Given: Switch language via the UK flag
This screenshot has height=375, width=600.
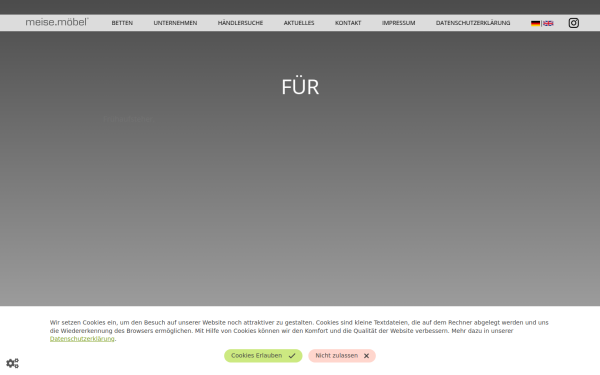Looking at the screenshot, I should 548,23.
